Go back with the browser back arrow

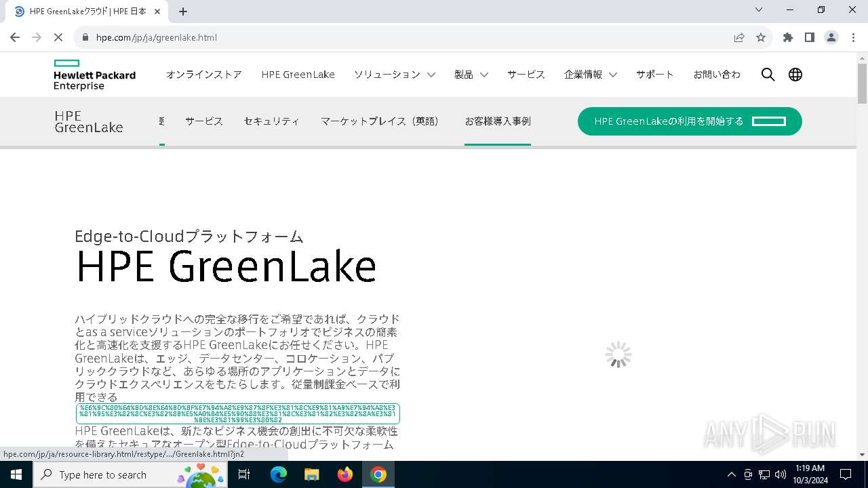tap(15, 37)
